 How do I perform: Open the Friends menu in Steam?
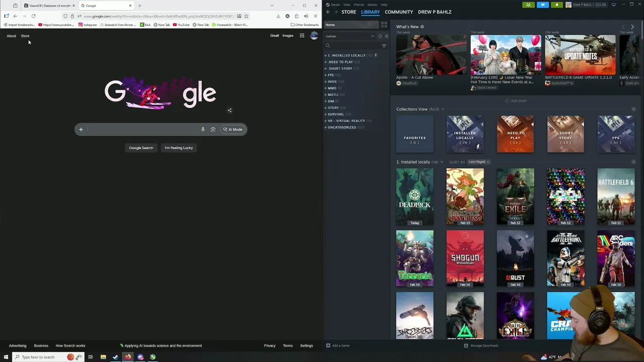[359, 5]
